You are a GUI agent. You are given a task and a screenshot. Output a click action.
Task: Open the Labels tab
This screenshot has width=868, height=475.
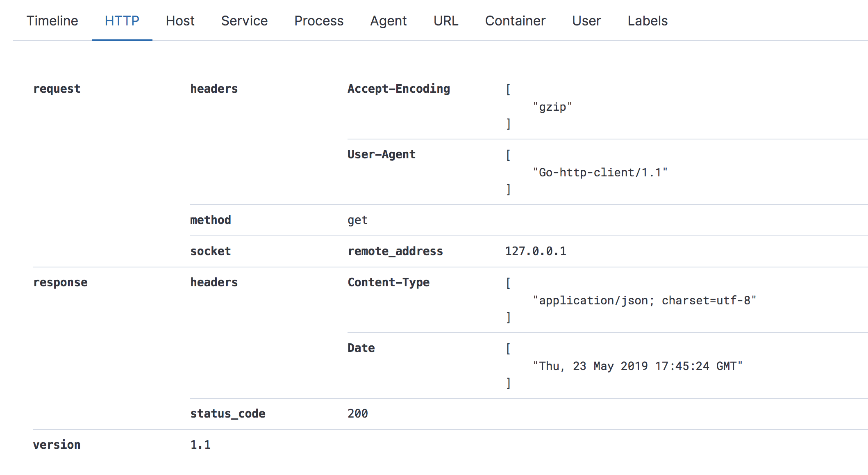(x=648, y=21)
